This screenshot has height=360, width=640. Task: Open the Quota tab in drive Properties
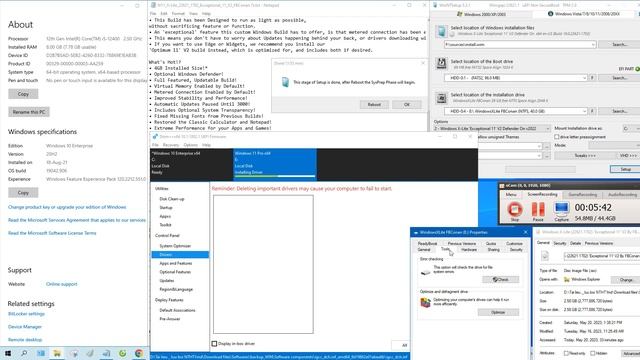tap(491, 244)
